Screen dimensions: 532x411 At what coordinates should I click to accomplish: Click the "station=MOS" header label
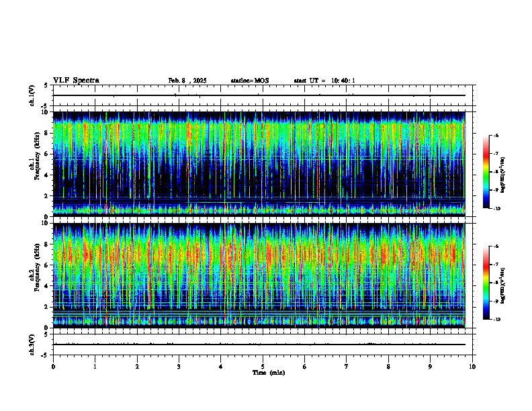(250, 81)
